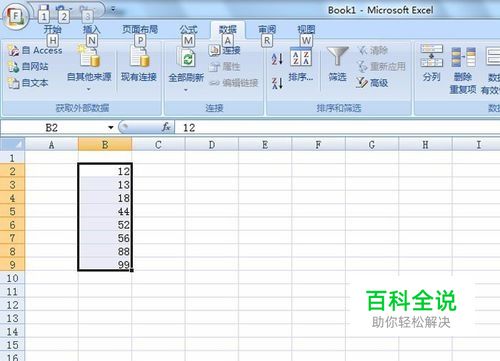Open the Office button menu
Image resolution: width=500 pixels, height=361 pixels.
(15, 17)
